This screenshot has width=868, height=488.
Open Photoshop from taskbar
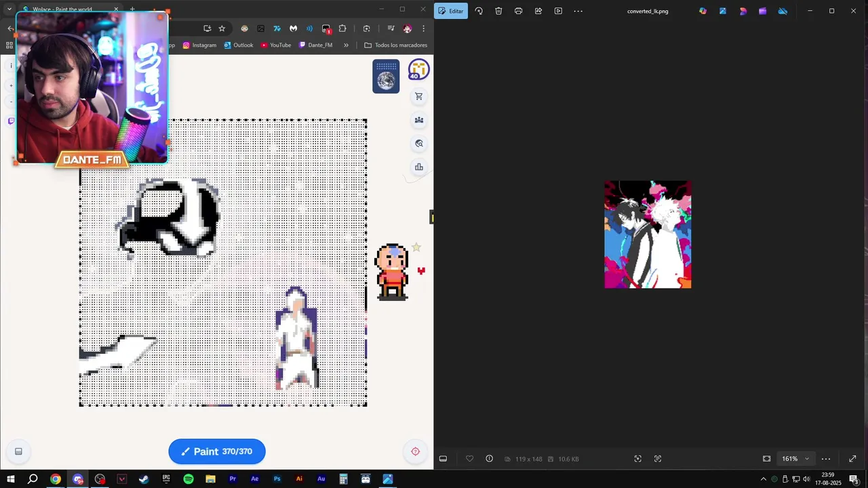tap(277, 479)
